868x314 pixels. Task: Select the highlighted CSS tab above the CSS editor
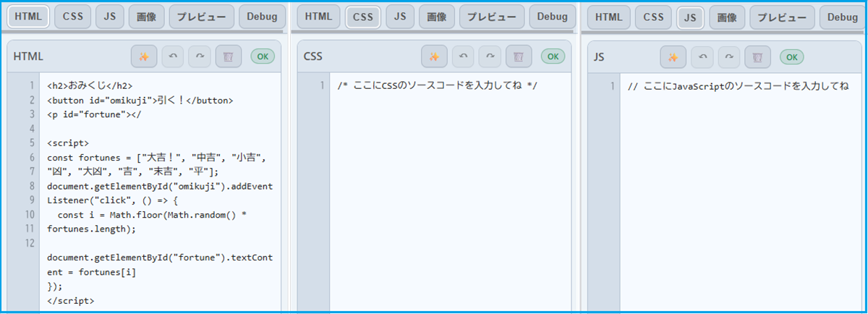click(363, 17)
